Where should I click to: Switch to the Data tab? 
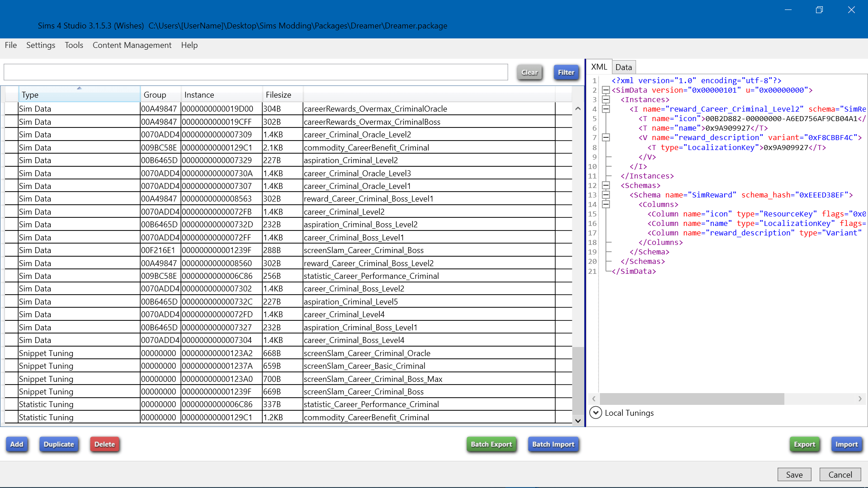(623, 67)
